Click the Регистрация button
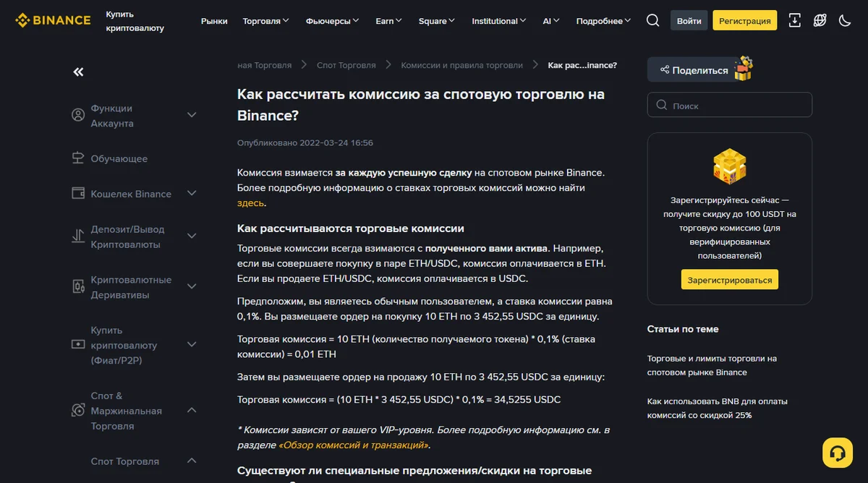Image resolution: width=868 pixels, height=483 pixels. 744,20
